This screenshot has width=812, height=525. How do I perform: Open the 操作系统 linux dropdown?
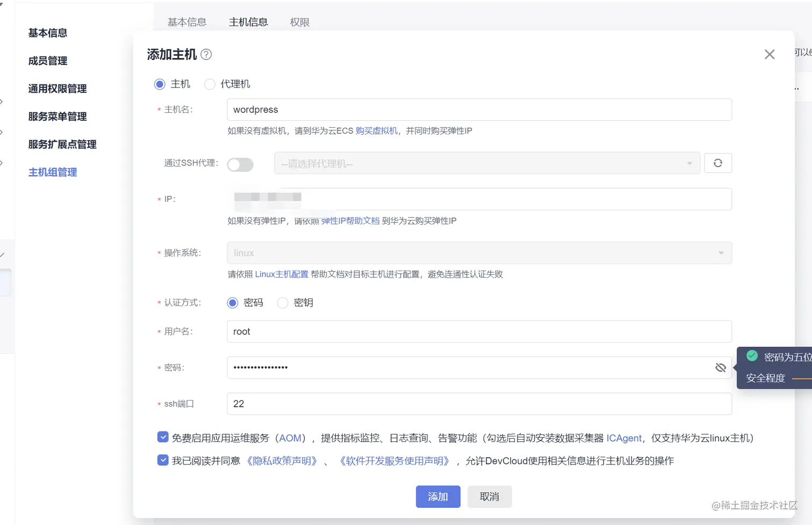[480, 253]
